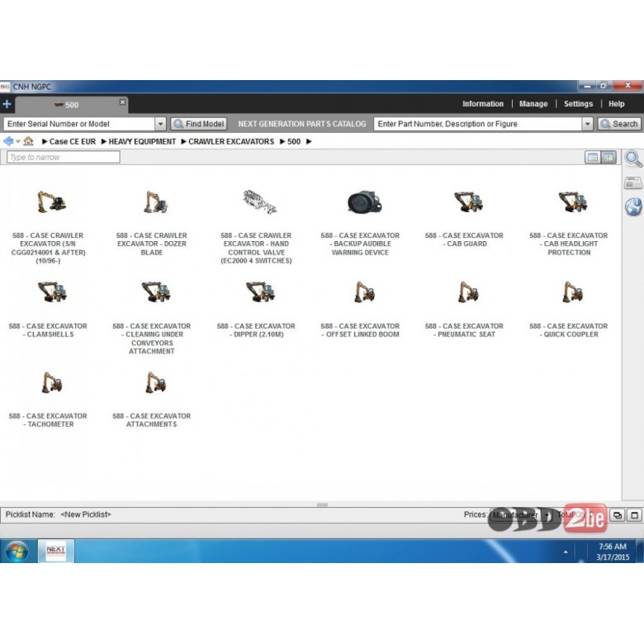Switch to thumbnail grid view
The width and height of the screenshot is (644, 644).
click(608, 157)
